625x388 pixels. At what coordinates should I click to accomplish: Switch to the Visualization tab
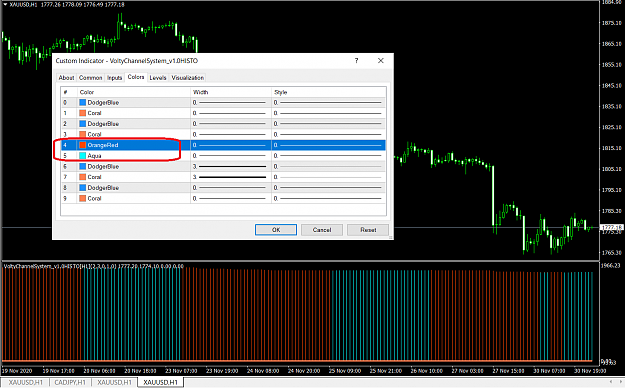point(188,78)
